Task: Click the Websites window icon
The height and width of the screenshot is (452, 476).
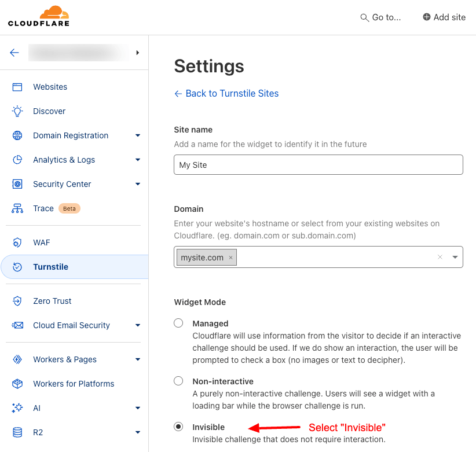Action: (17, 87)
